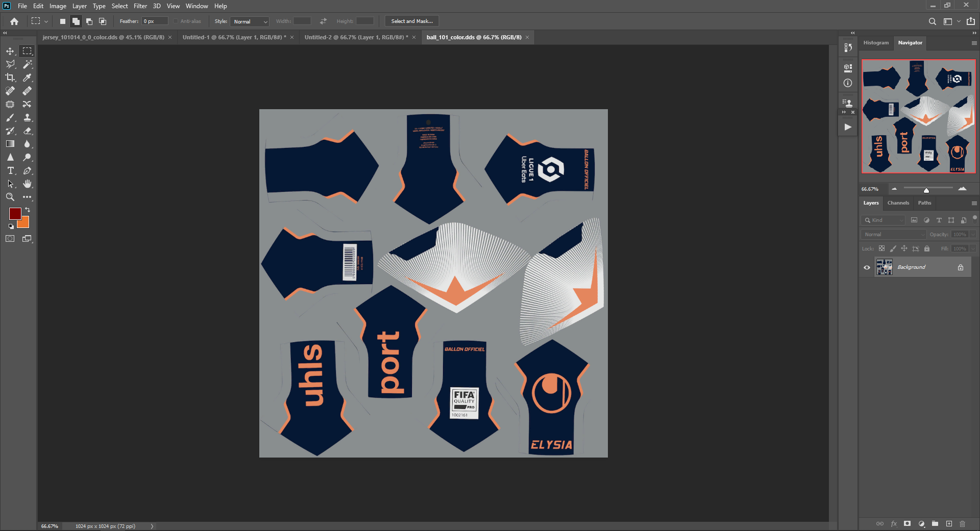
Task: Open the Kind layer filter dropdown
Action: tap(883, 220)
